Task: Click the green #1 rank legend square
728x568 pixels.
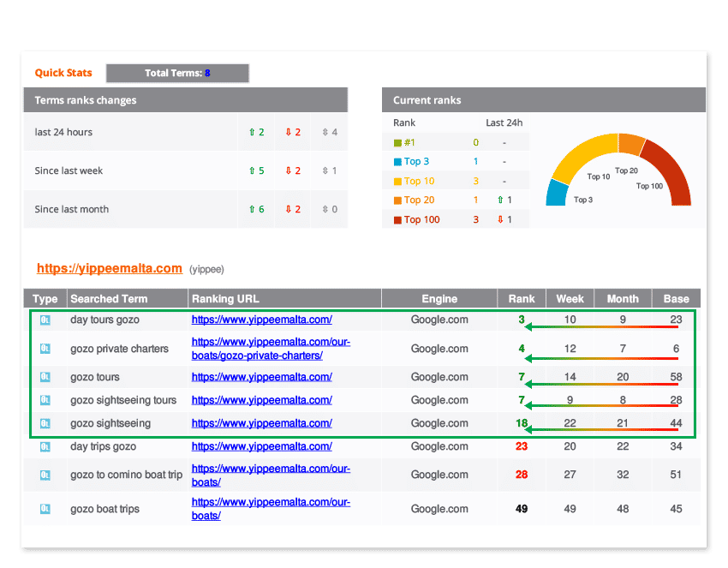Action: pyautogui.click(x=397, y=143)
